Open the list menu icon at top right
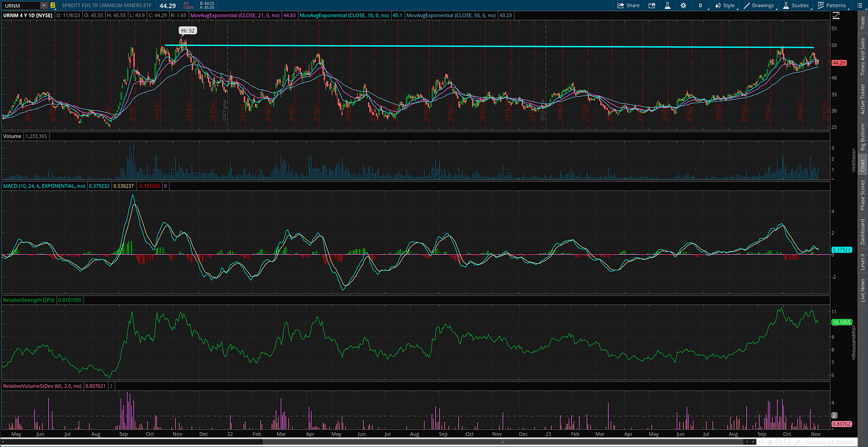Screen dimensions: 868x447 pyautogui.click(x=860, y=5)
